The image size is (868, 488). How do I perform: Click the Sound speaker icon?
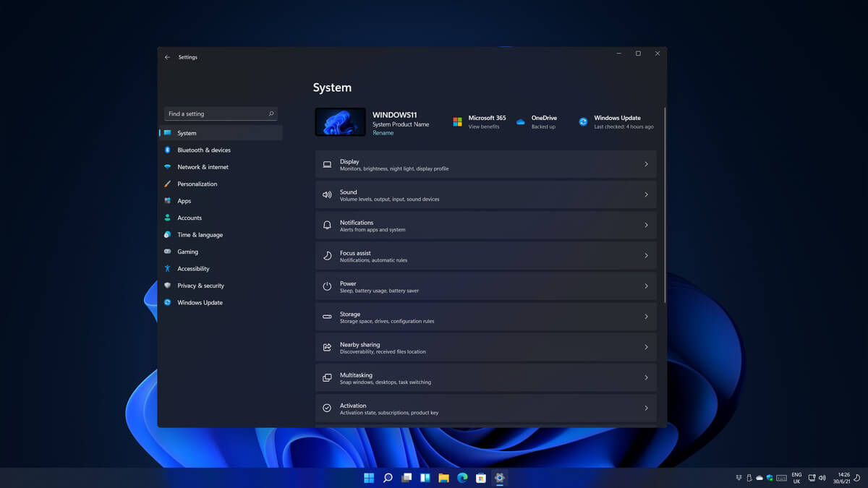pos(327,195)
